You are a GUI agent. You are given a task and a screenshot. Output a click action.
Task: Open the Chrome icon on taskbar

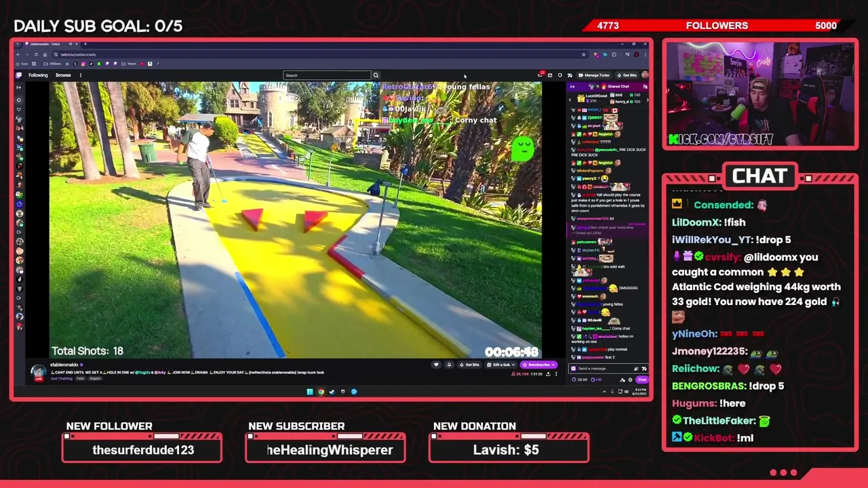point(321,392)
